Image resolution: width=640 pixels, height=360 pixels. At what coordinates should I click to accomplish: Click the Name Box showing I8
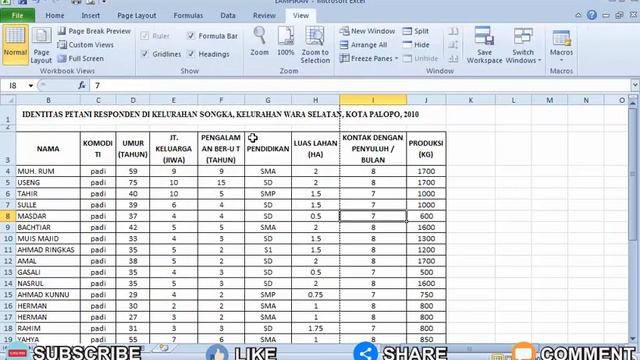(14, 85)
